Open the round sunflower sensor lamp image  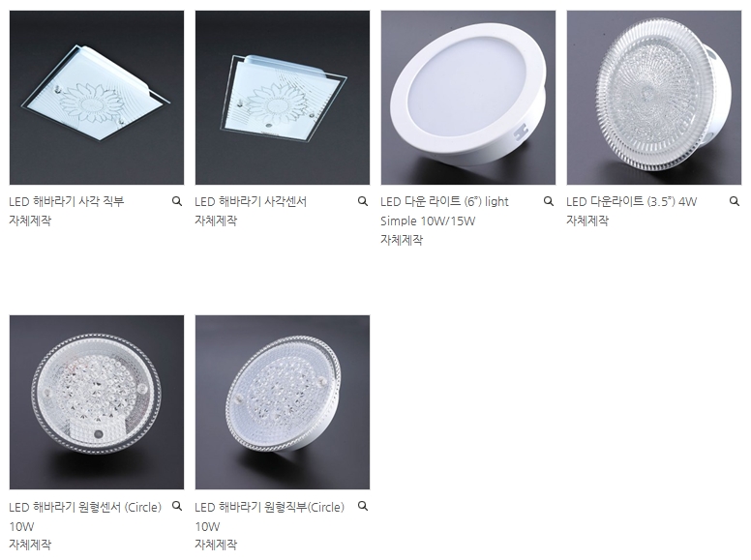click(x=97, y=402)
